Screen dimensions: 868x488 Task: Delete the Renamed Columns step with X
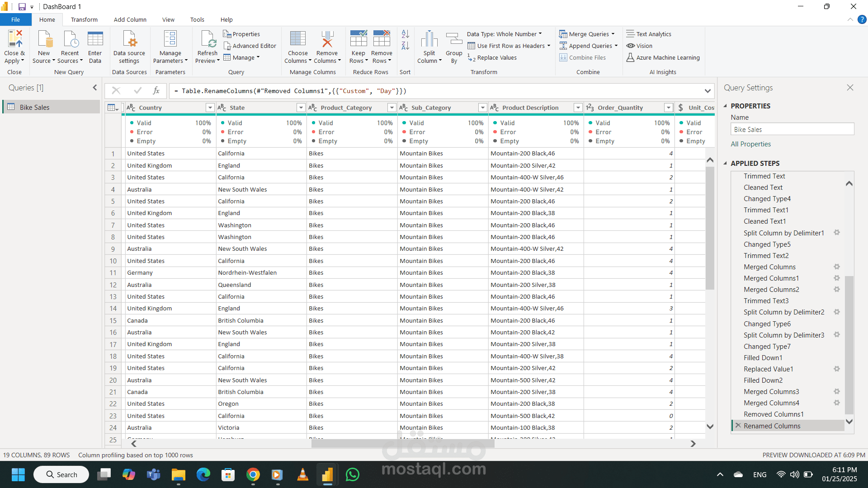point(738,426)
